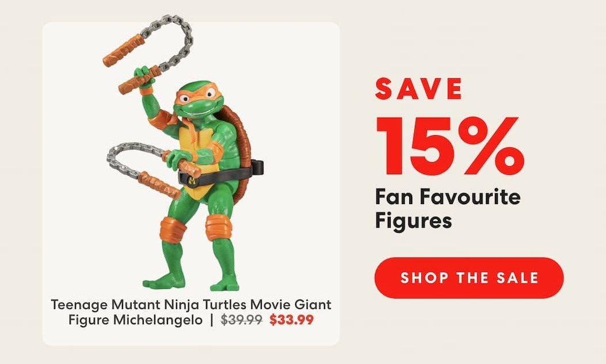The image size is (606, 364).
Task: Click the Teenage Mutant Ninja Turtles product title
Action: click(x=191, y=312)
